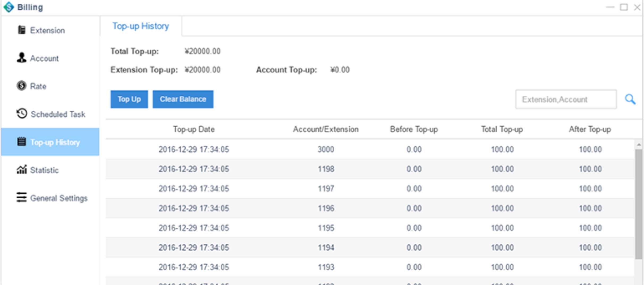Select the row for extension 3000
The image size is (644, 285).
(325, 149)
